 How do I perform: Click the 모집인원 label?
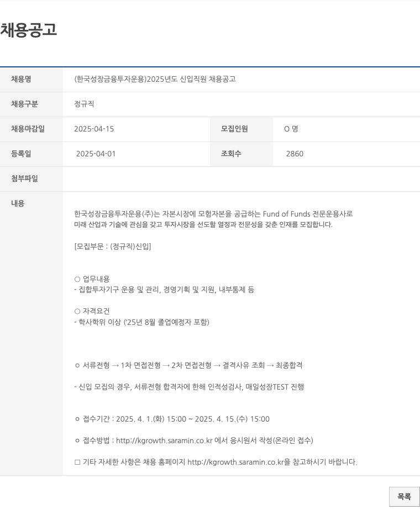click(x=234, y=129)
